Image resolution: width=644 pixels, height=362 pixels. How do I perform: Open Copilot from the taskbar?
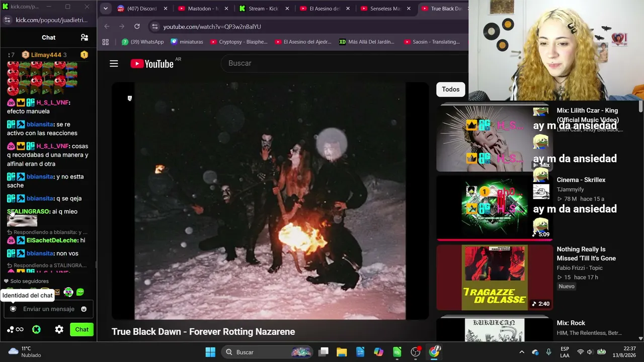pyautogui.click(x=378, y=352)
